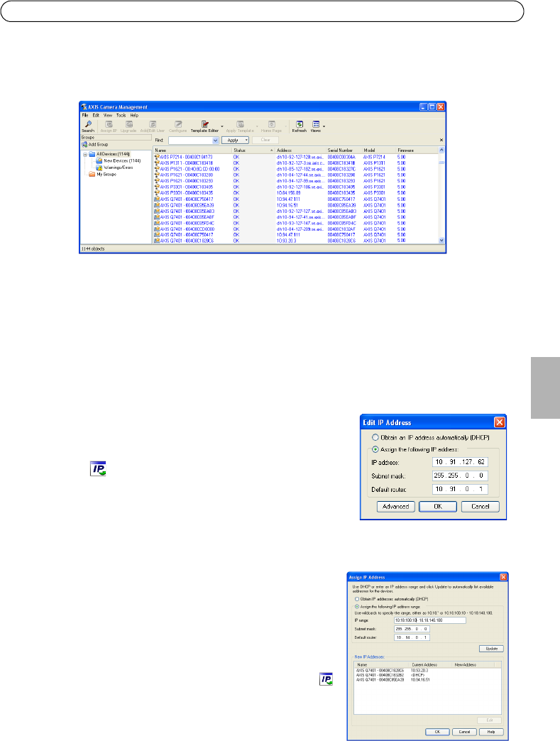560x741 pixels.
Task: Click the Default router field in Edit IP Address
Action: [x=460, y=490]
